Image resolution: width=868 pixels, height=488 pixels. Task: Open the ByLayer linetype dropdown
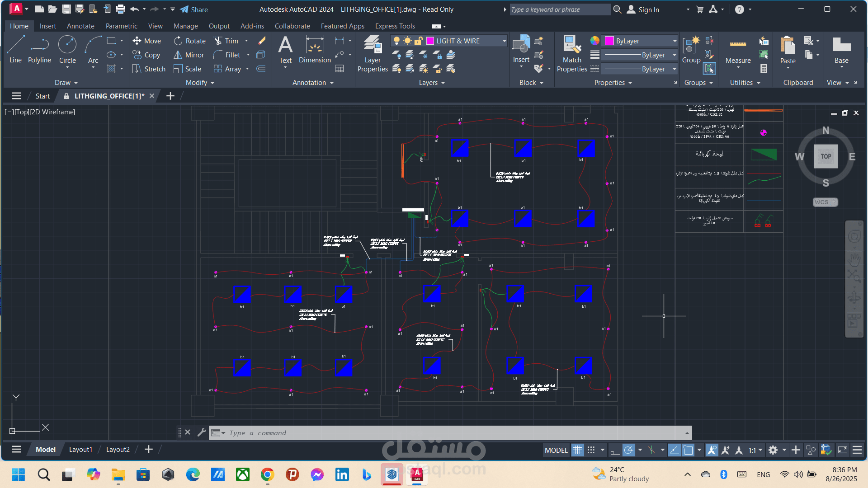tap(675, 69)
